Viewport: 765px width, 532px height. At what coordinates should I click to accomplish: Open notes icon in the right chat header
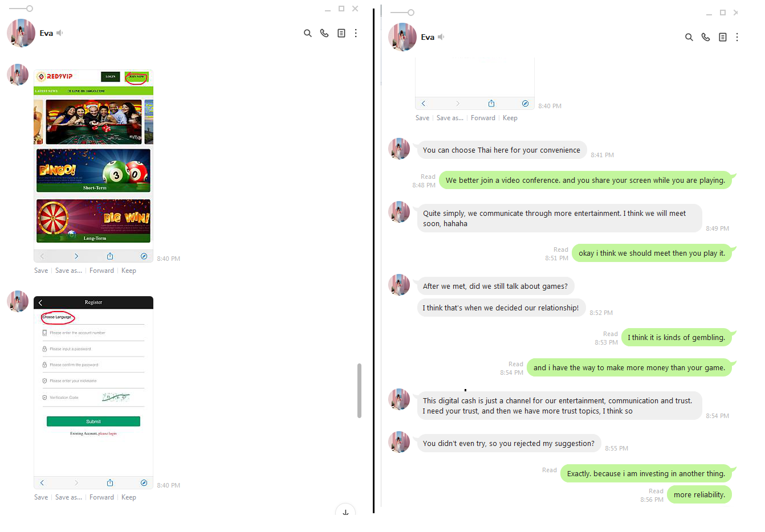pos(722,37)
